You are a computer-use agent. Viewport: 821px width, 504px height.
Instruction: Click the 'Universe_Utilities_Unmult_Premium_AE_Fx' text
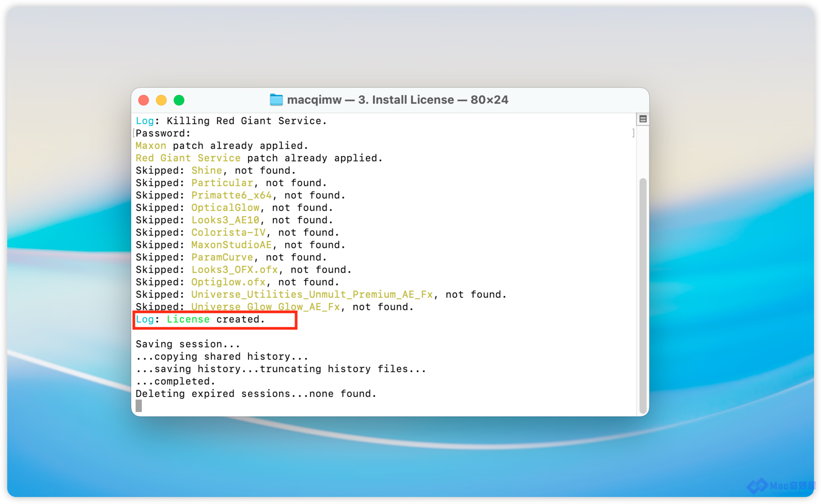click(x=312, y=295)
